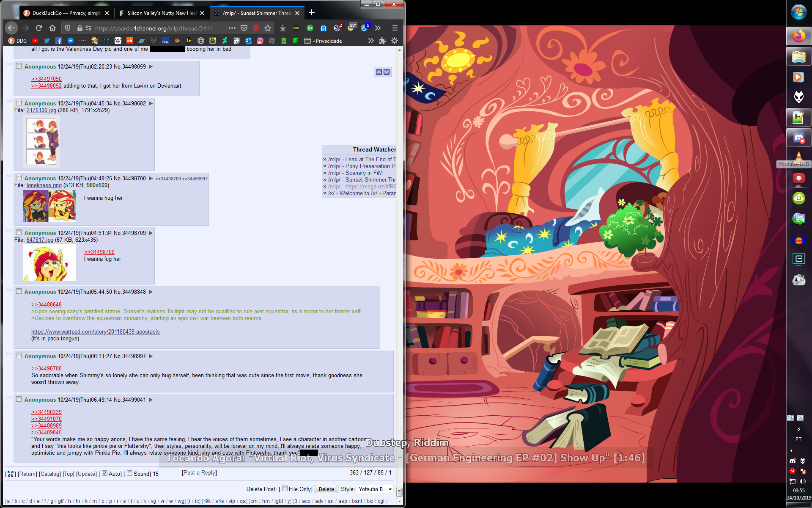Open the extensions puzzle-piece icon
The image size is (812, 508).
(x=383, y=41)
